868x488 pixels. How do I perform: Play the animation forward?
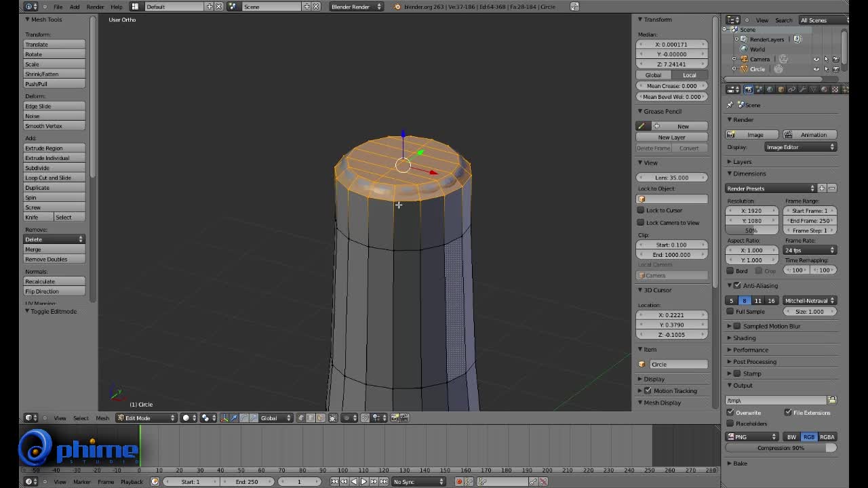pyautogui.click(x=363, y=481)
